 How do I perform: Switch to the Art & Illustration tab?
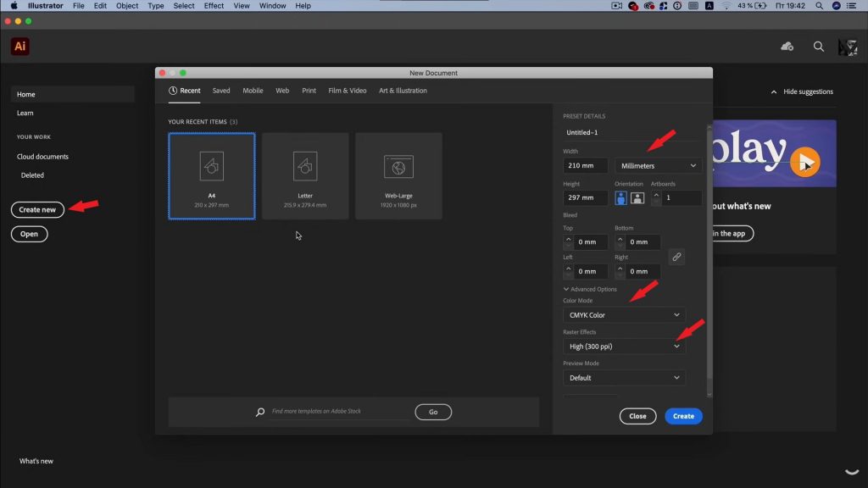coord(403,91)
